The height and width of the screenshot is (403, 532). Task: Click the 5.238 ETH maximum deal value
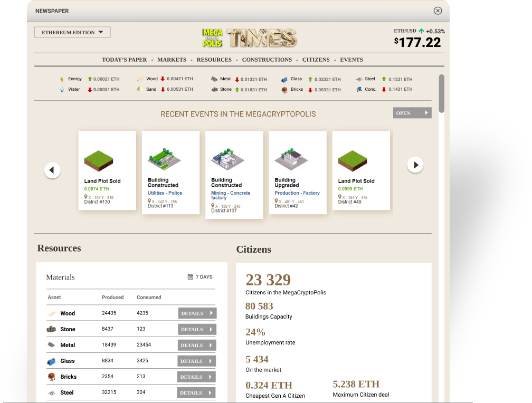(356, 384)
